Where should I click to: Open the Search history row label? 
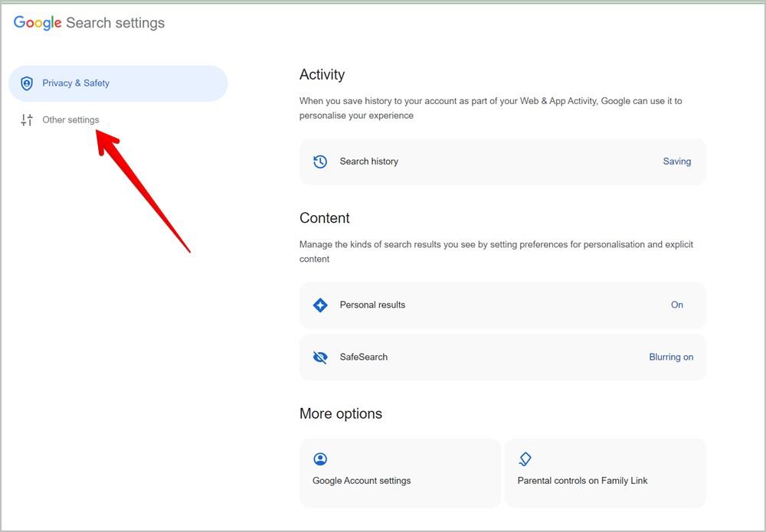pos(369,162)
